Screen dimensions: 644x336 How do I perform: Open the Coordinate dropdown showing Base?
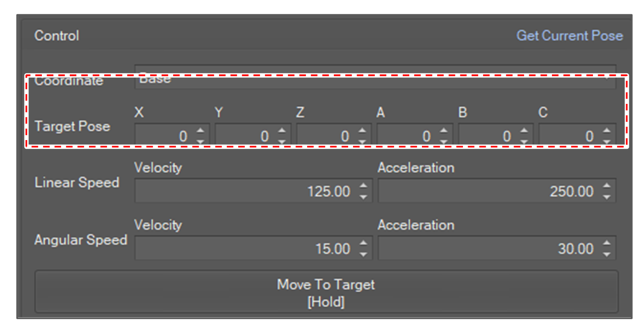(374, 79)
